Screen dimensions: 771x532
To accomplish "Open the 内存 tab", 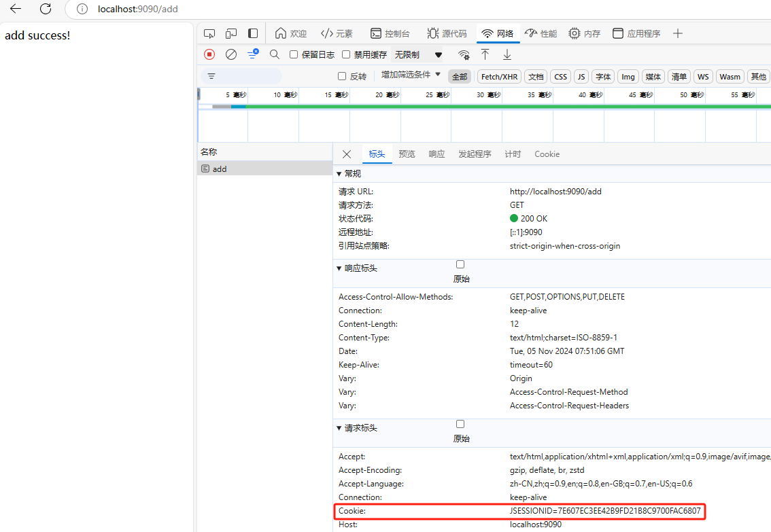I will [585, 33].
